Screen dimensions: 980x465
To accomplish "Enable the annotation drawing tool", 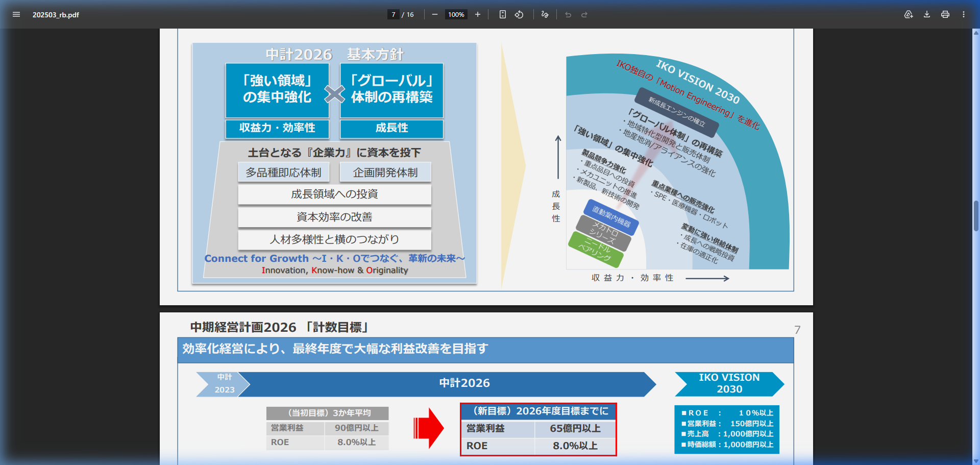I will [544, 15].
